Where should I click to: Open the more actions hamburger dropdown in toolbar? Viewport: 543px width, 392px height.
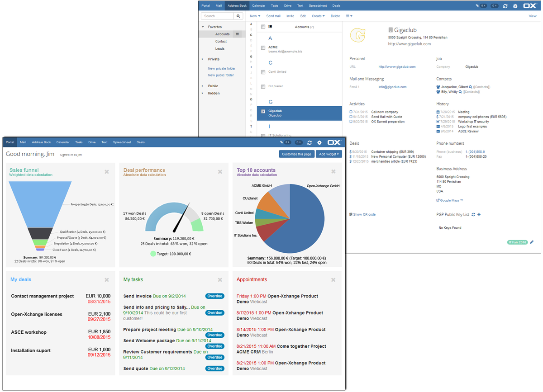349,16
